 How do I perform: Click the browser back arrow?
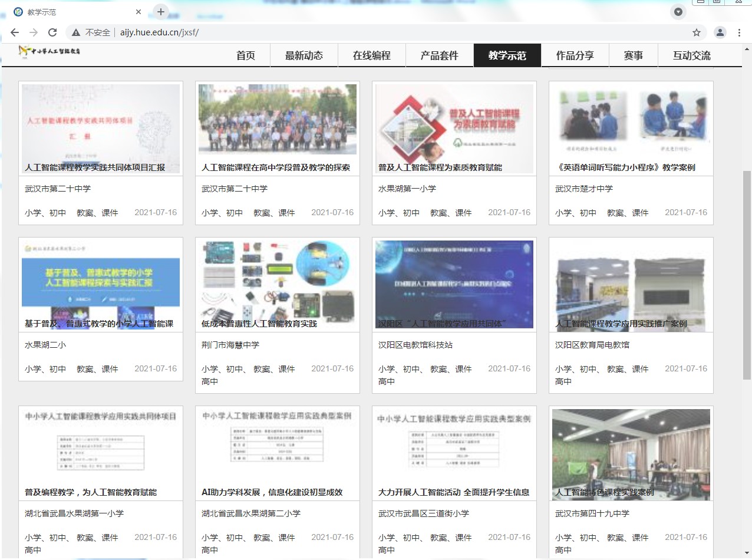[x=15, y=32]
